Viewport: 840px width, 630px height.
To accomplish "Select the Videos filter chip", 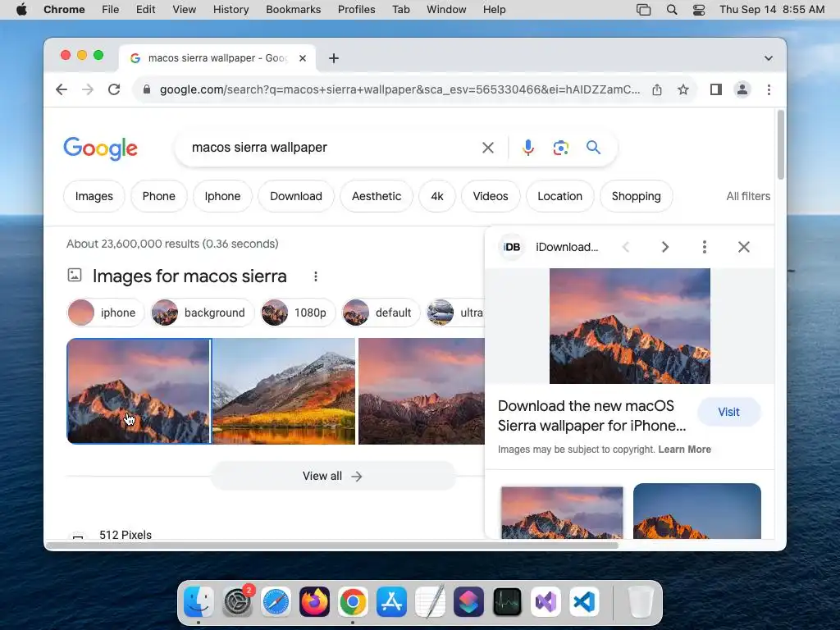I will [491, 196].
